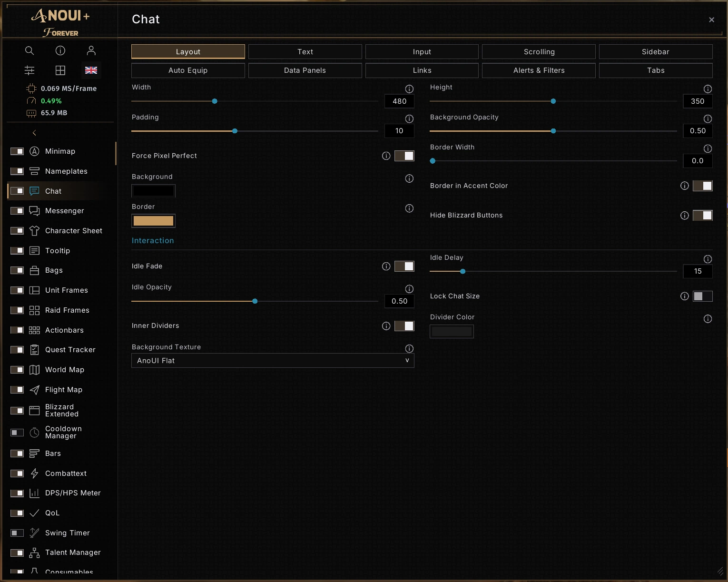Screen dimensions: 728x582
Task: Click the World Map icon
Action: pos(34,370)
